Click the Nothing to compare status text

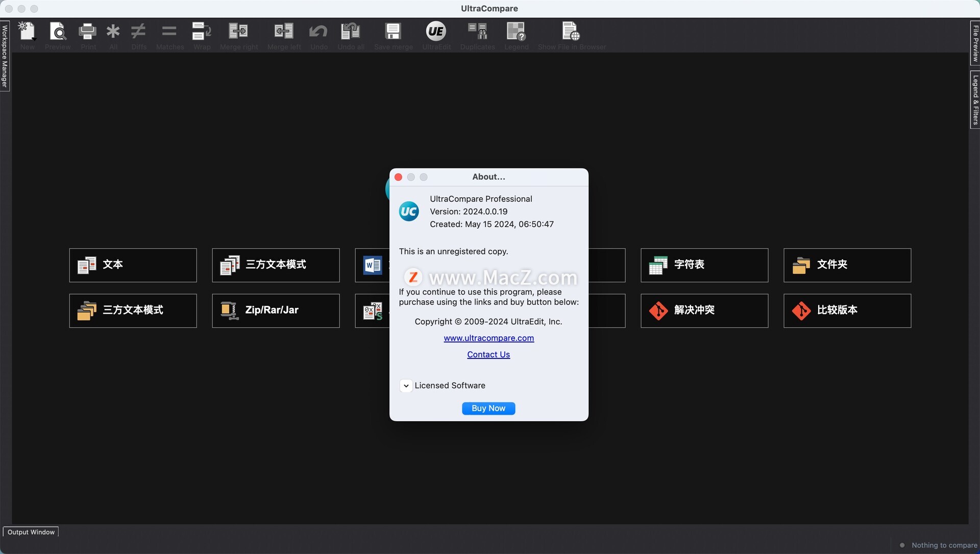click(x=944, y=545)
